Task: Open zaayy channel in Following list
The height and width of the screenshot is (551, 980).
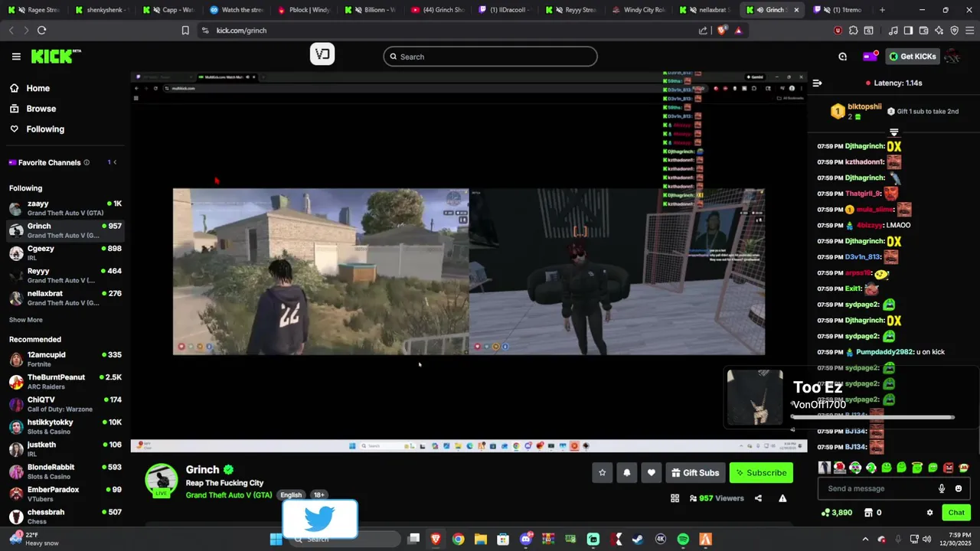Action: pyautogui.click(x=65, y=208)
